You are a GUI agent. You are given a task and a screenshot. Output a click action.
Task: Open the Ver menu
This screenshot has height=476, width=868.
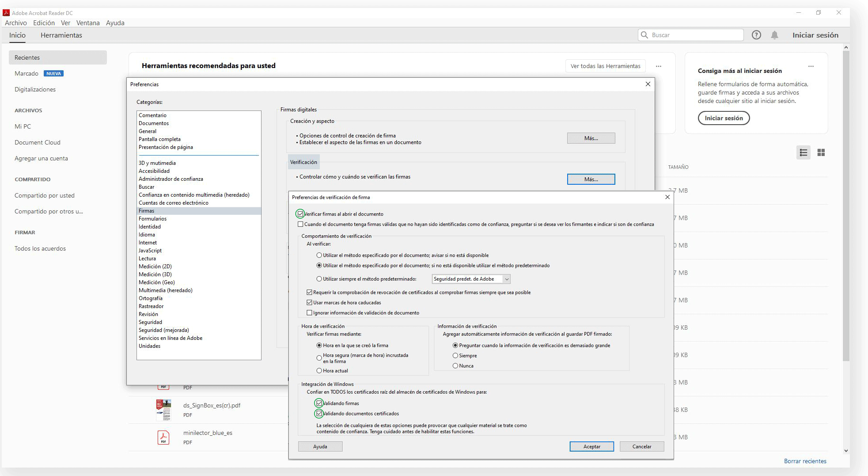click(x=65, y=23)
